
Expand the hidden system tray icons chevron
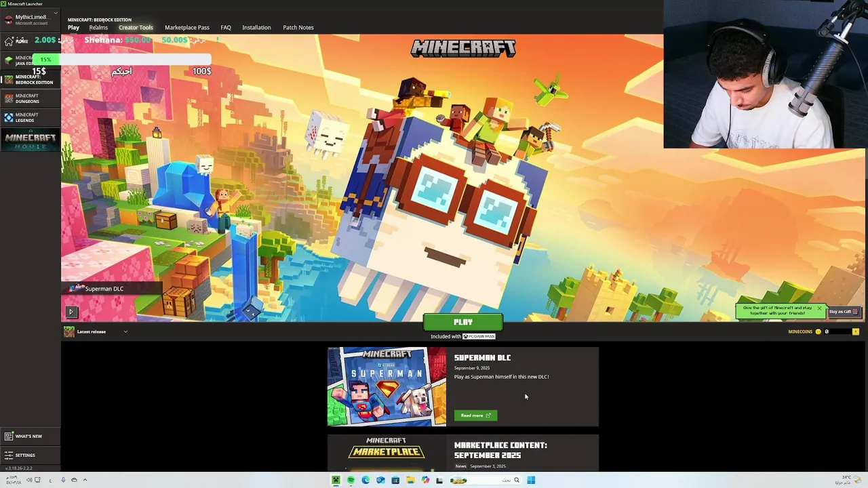[x=85, y=480]
